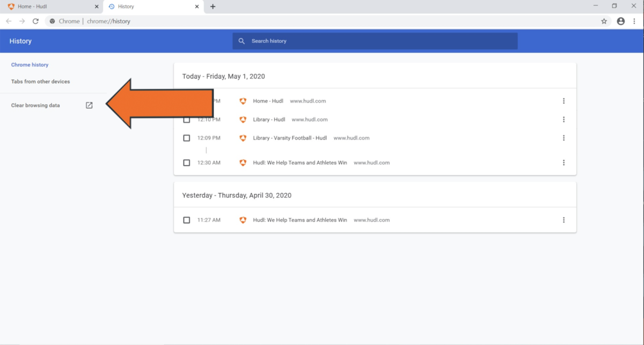Open the 12:30 AM Hudl: We Help Teams link
Screen dimensions: 644x345
click(300, 163)
